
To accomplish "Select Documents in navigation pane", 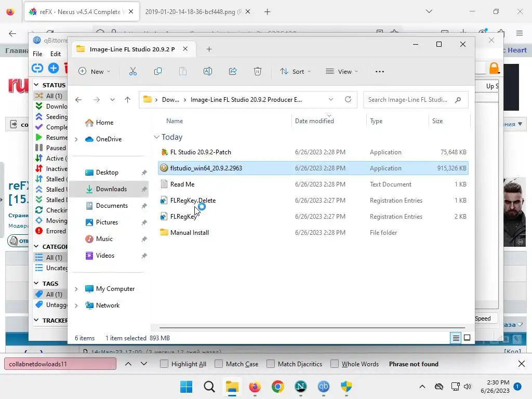I will click(x=112, y=206).
